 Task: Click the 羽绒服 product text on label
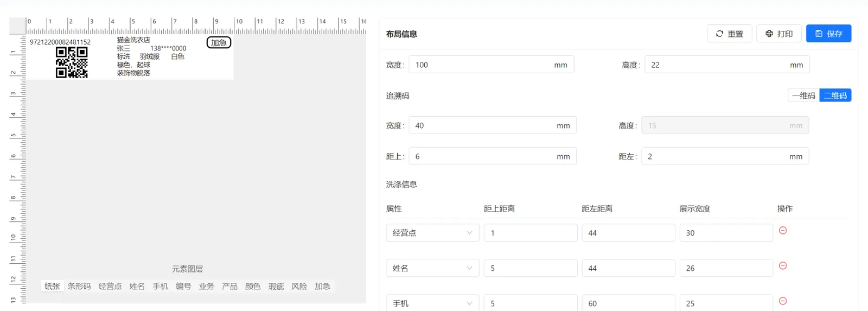click(x=150, y=56)
